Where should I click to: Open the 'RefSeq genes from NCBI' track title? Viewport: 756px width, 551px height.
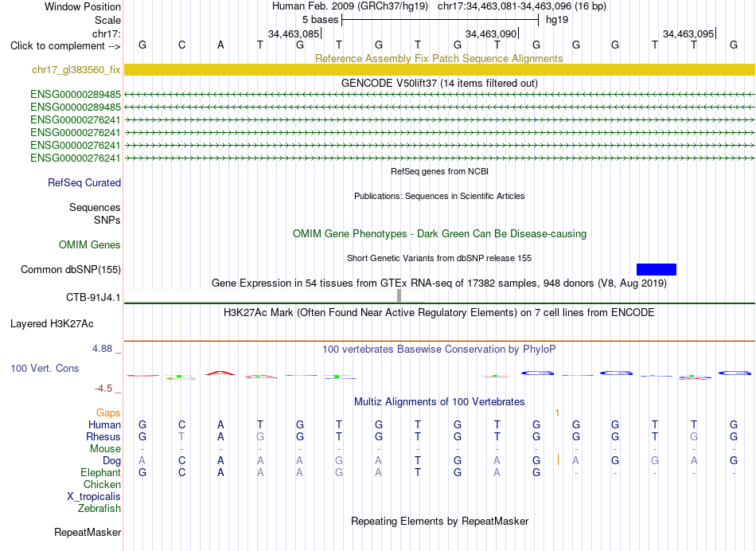coord(439,171)
